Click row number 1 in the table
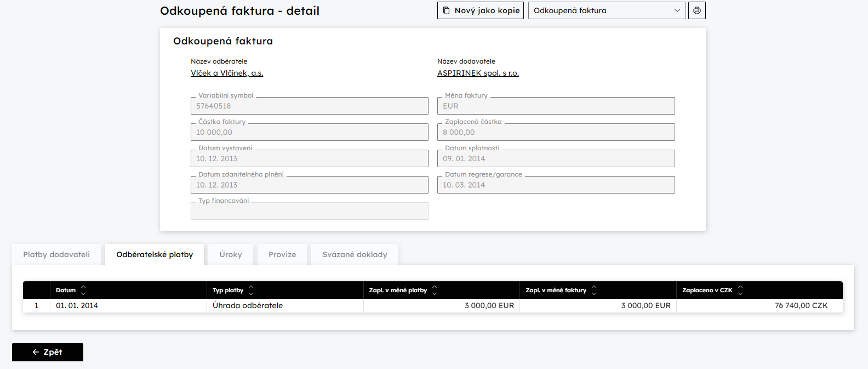868x369 pixels. coord(37,305)
